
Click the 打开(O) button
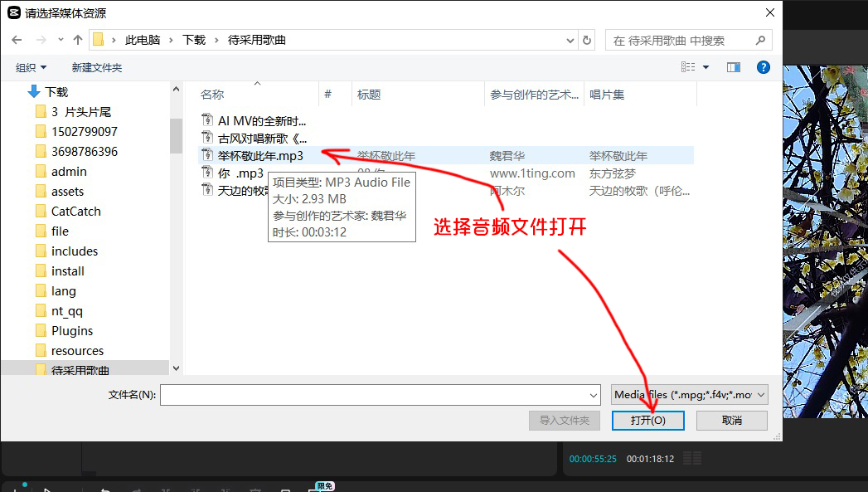click(647, 421)
